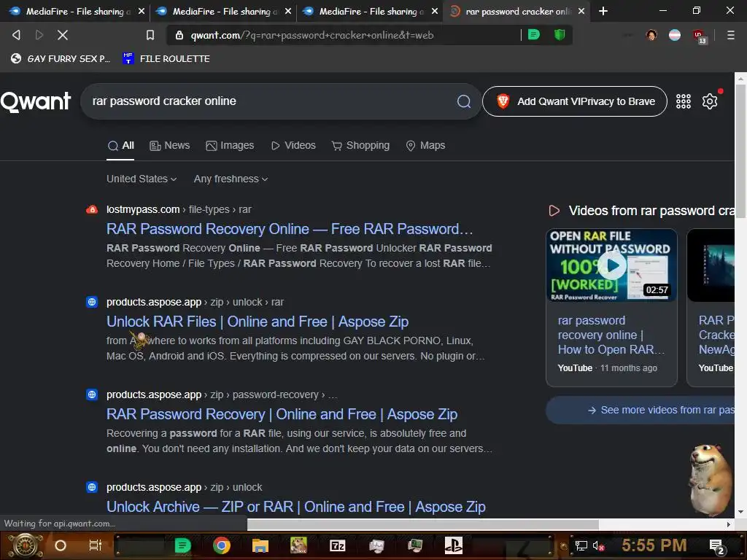Click the dancing hamster image
The width and height of the screenshot is (747, 560).
tap(710, 480)
